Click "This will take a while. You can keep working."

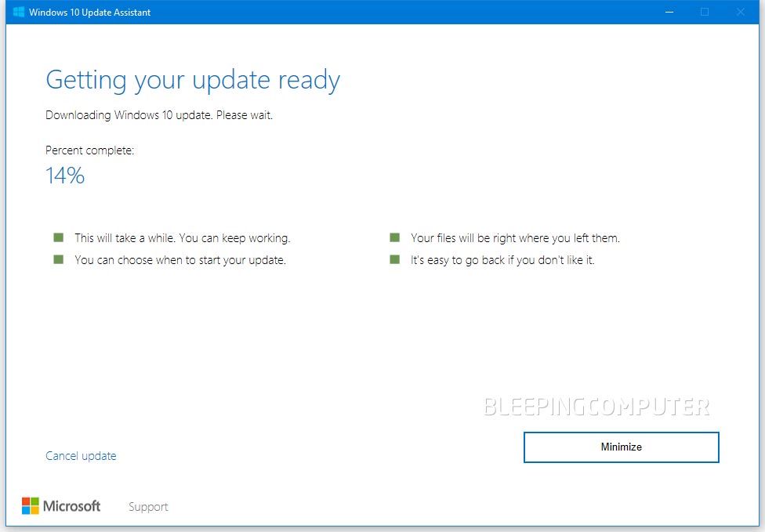[x=183, y=238]
